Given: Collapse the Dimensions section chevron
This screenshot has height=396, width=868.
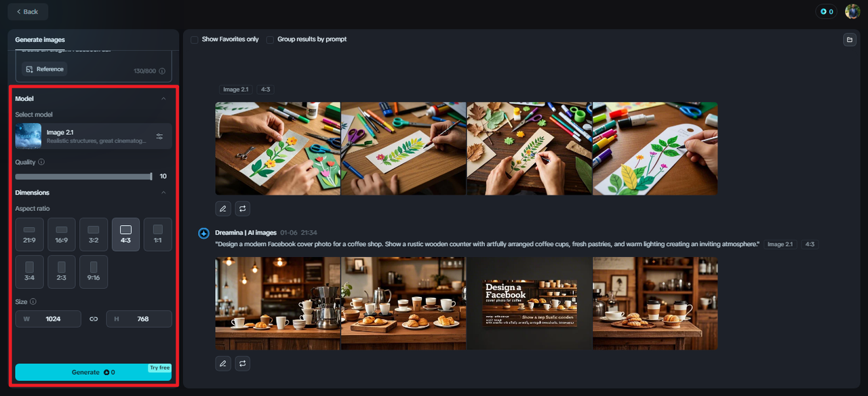Looking at the screenshot, I should [x=163, y=193].
